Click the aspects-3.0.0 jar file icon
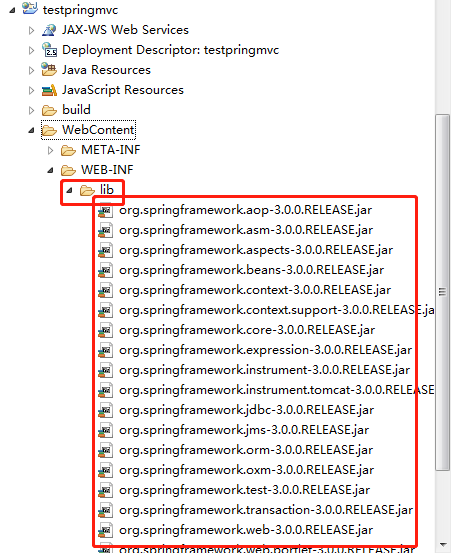This screenshot has height=553, width=451. click(105, 250)
